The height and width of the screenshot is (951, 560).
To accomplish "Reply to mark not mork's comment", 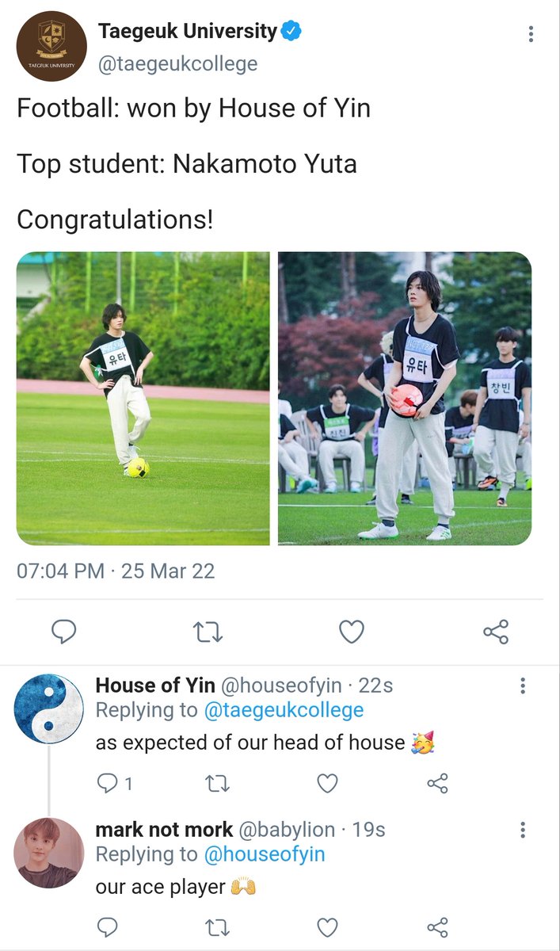I will point(107,927).
